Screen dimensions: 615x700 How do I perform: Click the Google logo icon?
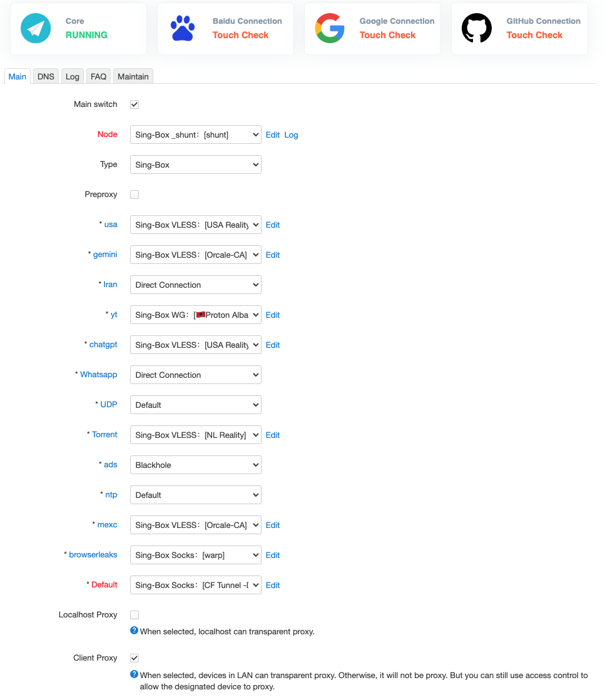tap(330, 28)
